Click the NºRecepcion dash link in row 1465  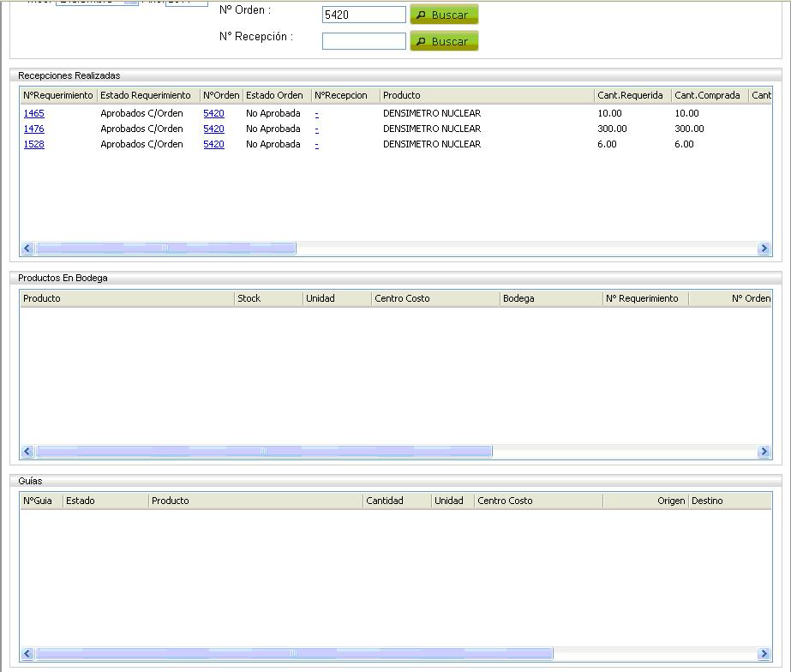pos(317,114)
